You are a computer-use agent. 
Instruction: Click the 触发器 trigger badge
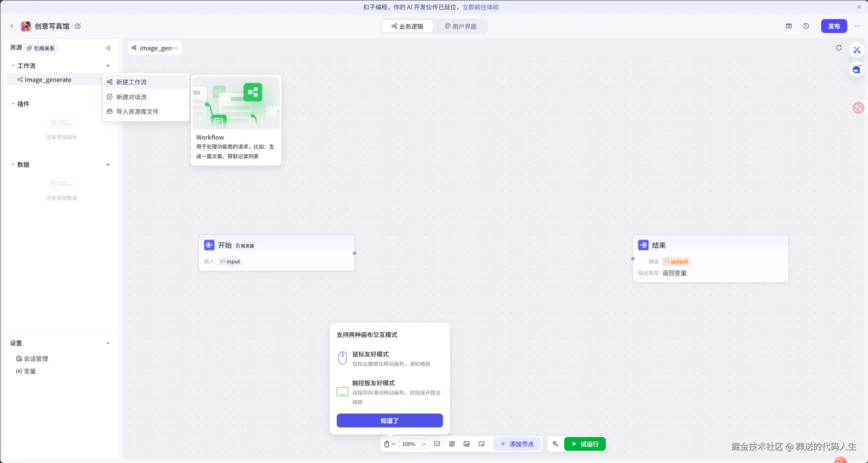245,245
